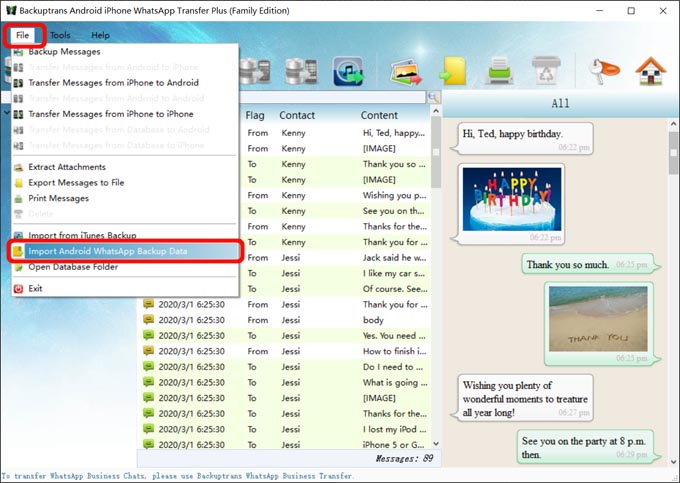Screen dimensions: 680x483
Task: Choose Open Database Folder entry
Action: 73,267
